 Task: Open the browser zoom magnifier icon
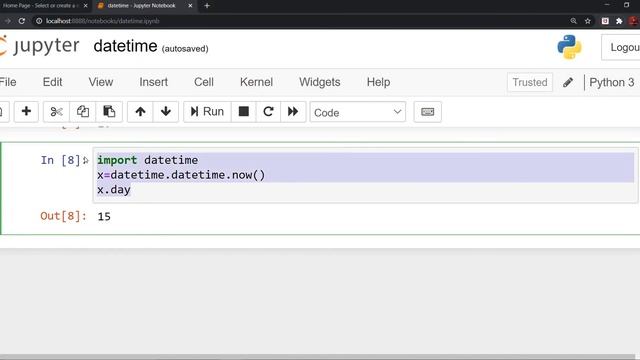pyautogui.click(x=573, y=21)
